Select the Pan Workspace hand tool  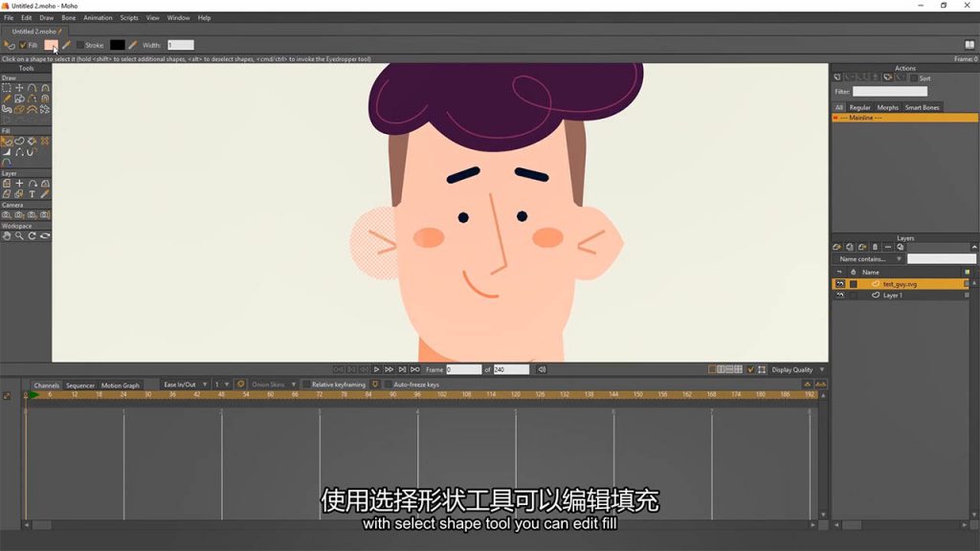[x=7, y=235]
